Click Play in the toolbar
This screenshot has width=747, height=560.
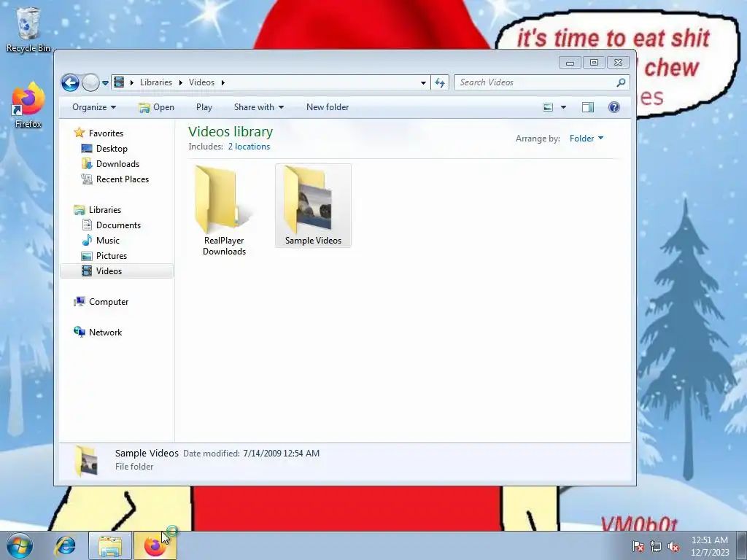[204, 107]
